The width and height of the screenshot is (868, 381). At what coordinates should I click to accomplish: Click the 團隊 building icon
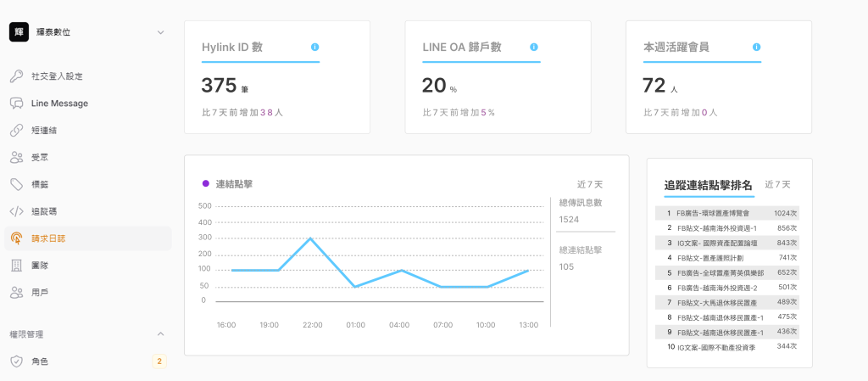tap(16, 266)
